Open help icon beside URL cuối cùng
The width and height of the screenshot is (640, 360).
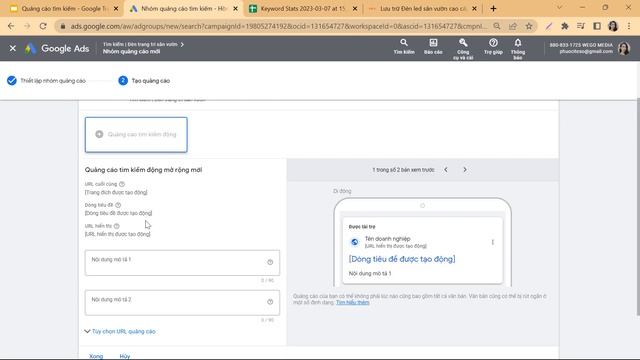122,184
